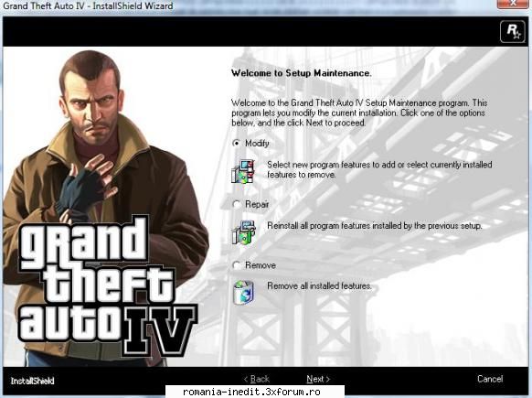
Task: Click the Remove recycle bin icon
Action: [x=244, y=293]
